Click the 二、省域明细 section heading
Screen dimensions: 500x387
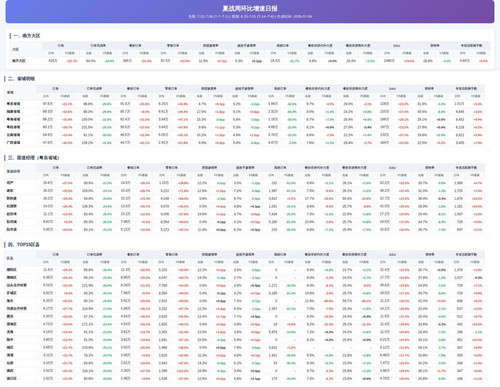(21, 79)
